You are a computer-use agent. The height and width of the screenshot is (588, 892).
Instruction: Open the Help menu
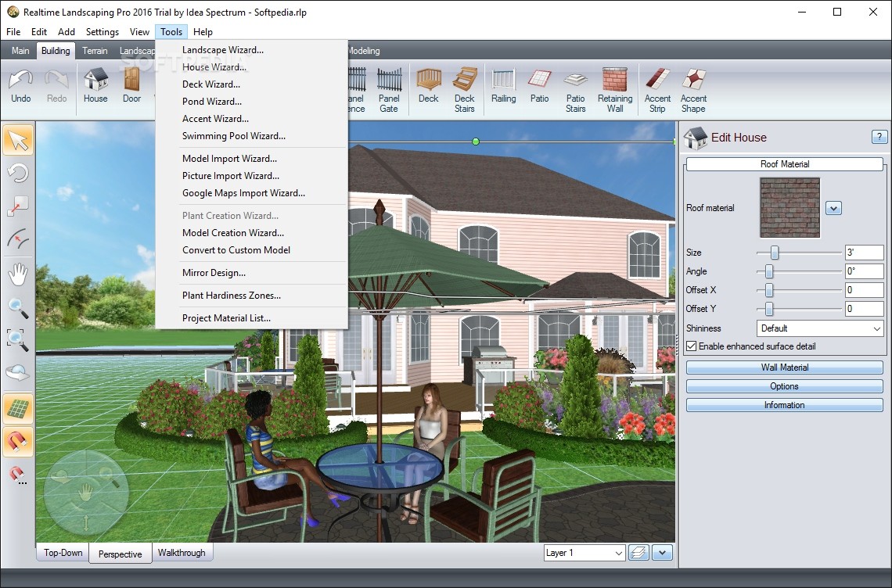pos(203,32)
